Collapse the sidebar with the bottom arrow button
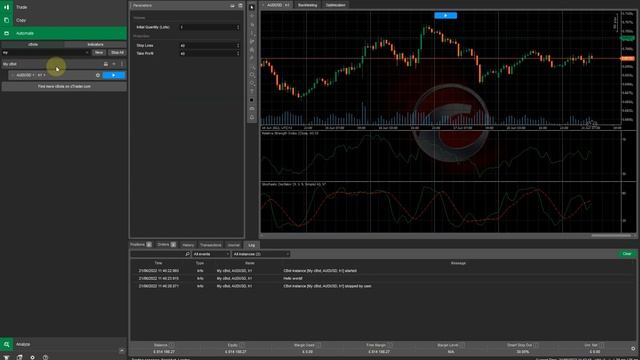640x360 pixels. pos(122,351)
